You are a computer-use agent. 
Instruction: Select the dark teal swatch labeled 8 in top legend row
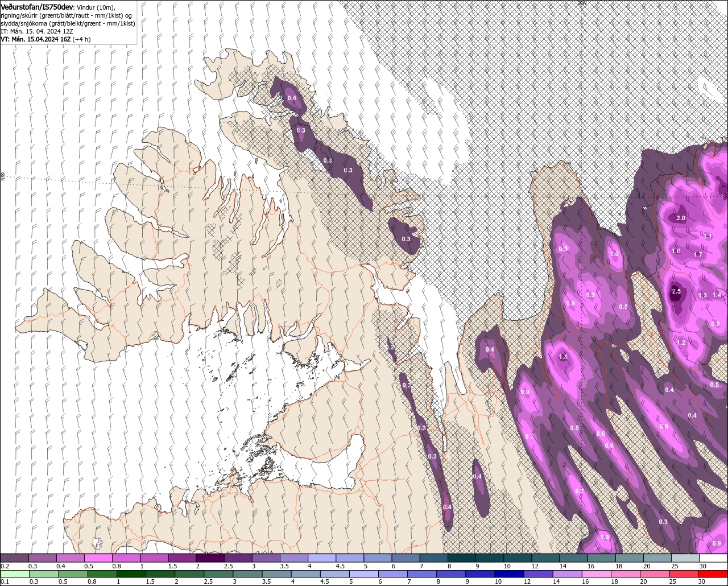462,559
